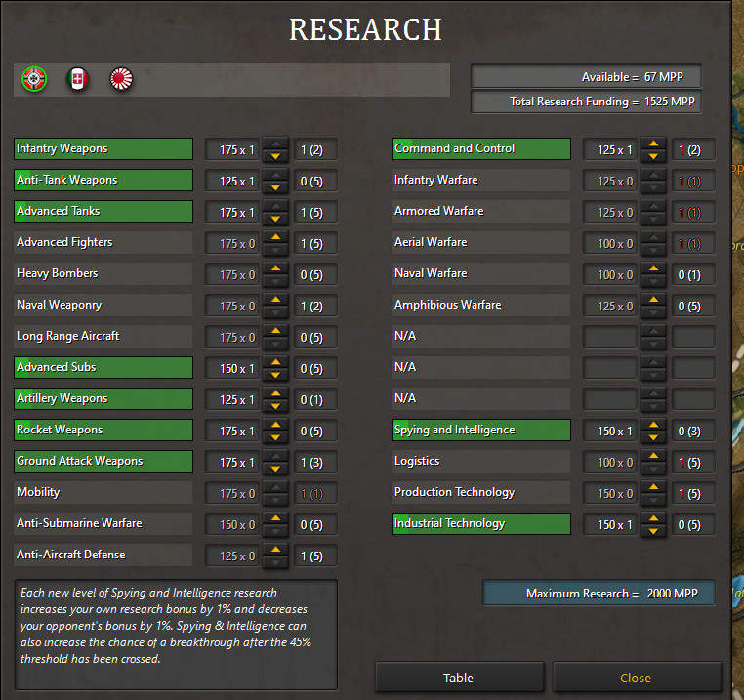Select the Production Technology row
Viewport: 744px width, 700px height.
pos(481,493)
